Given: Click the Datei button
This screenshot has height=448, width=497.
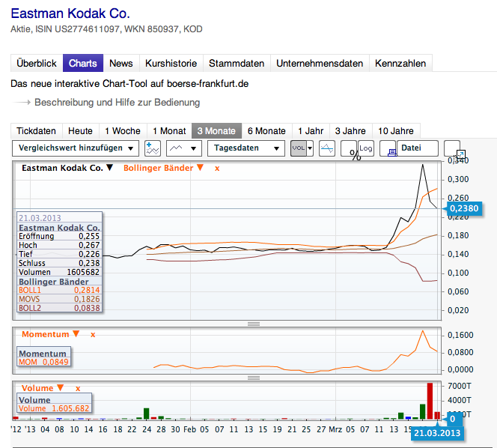Looking at the screenshot, I should (x=418, y=148).
